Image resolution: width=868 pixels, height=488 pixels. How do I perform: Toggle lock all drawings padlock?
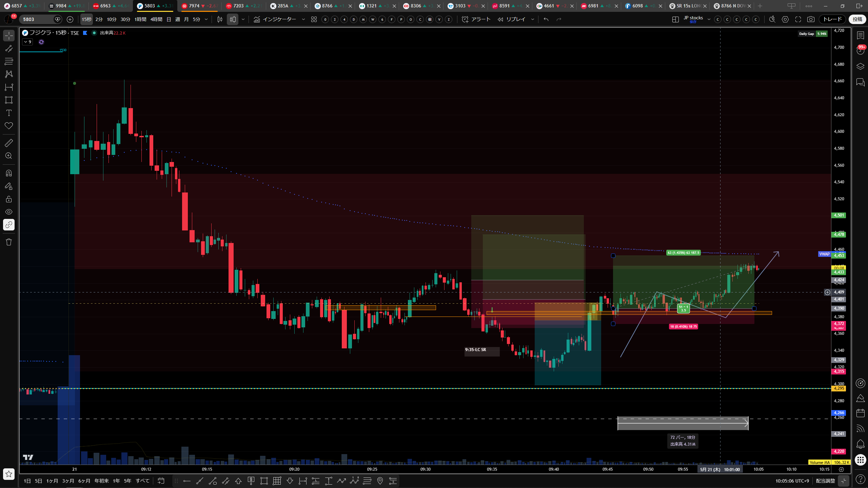pos(9,199)
